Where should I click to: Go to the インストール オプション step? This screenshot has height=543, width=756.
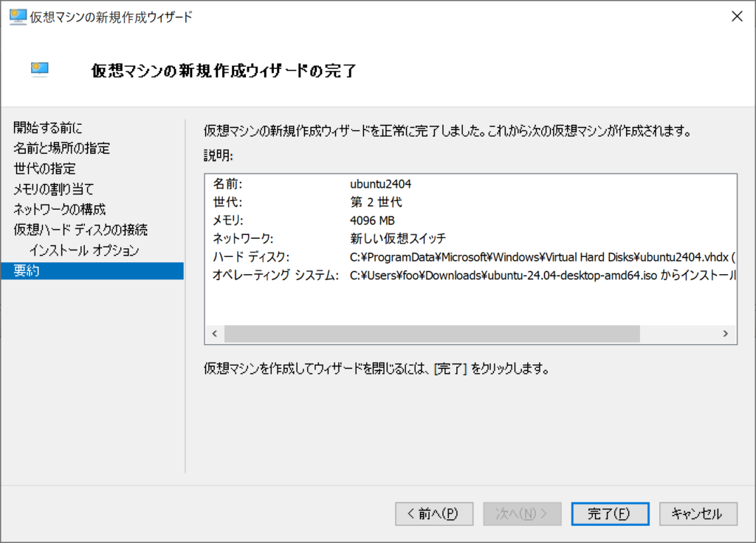tap(84, 250)
